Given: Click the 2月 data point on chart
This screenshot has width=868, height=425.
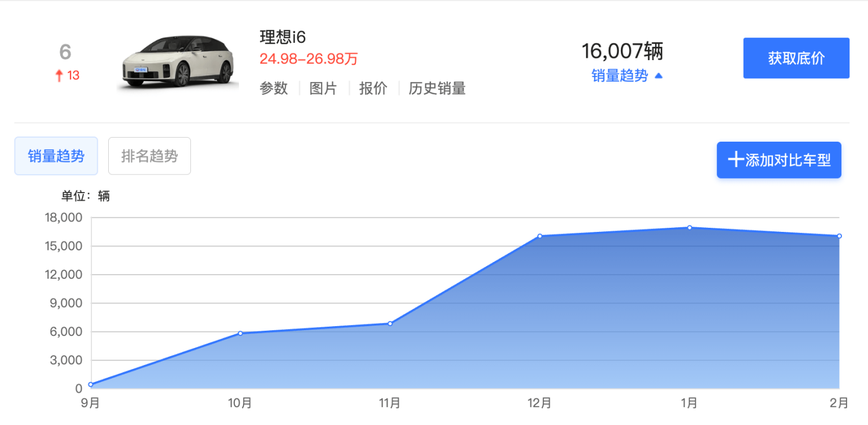Looking at the screenshot, I should click(838, 236).
